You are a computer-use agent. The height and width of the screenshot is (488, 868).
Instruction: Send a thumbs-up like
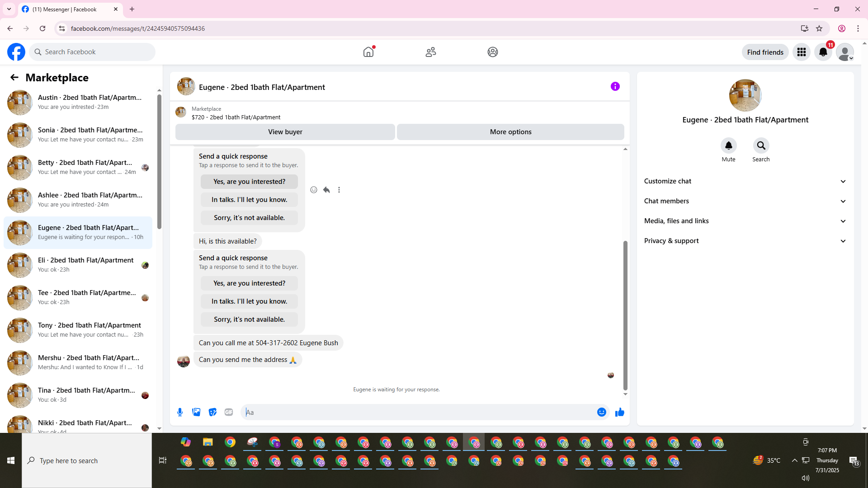(619, 412)
